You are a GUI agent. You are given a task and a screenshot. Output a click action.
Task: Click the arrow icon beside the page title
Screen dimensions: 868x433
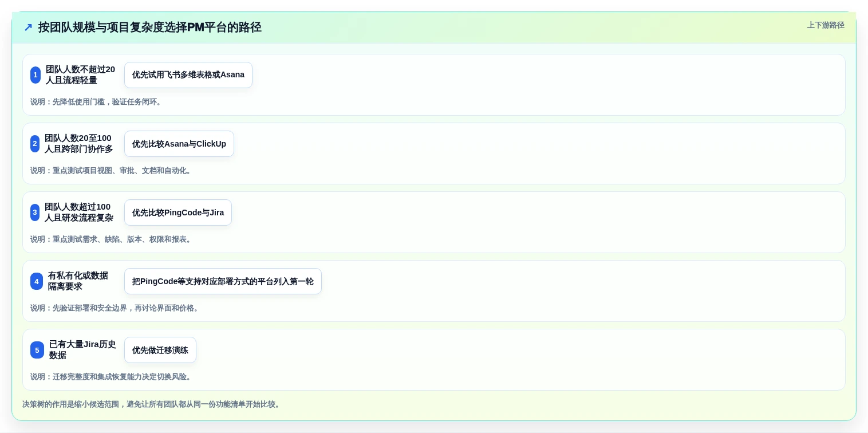coord(28,27)
